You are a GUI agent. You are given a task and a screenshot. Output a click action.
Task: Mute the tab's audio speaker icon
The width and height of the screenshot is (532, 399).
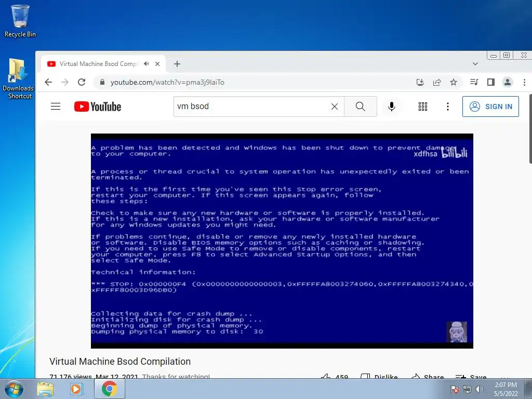(x=146, y=64)
